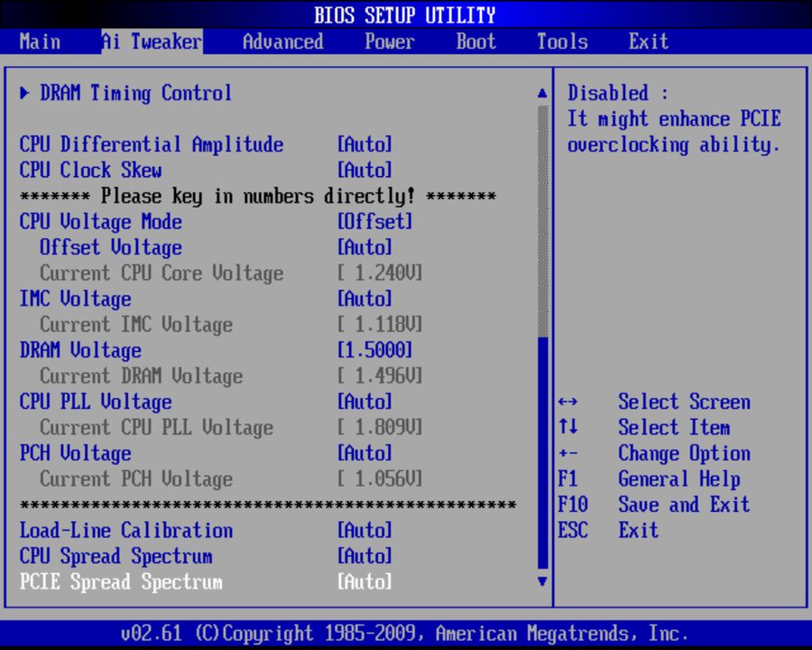Click the hatched upper scrollbar track
The image size is (812, 650).
pyautogui.click(x=543, y=221)
